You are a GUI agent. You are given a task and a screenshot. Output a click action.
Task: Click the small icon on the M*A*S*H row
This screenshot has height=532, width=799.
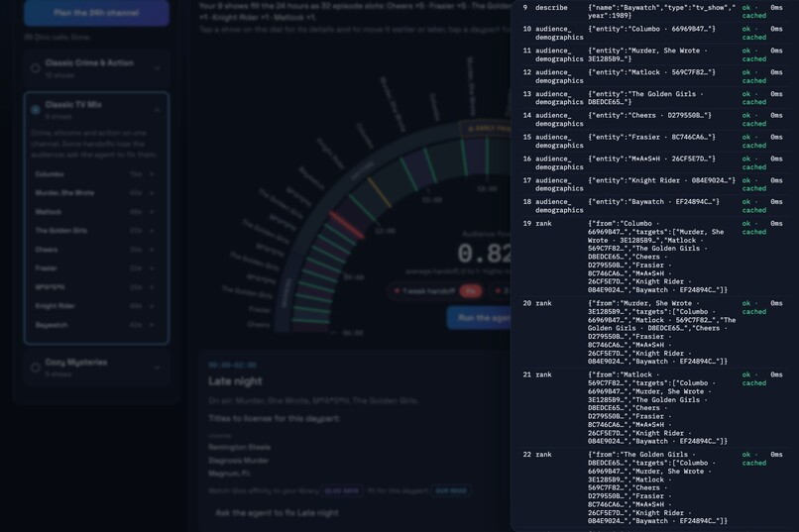[x=152, y=287]
